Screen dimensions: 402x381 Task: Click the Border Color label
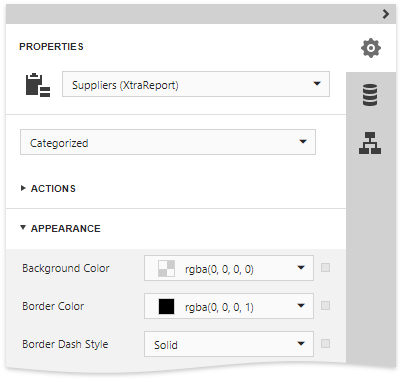[x=53, y=306]
